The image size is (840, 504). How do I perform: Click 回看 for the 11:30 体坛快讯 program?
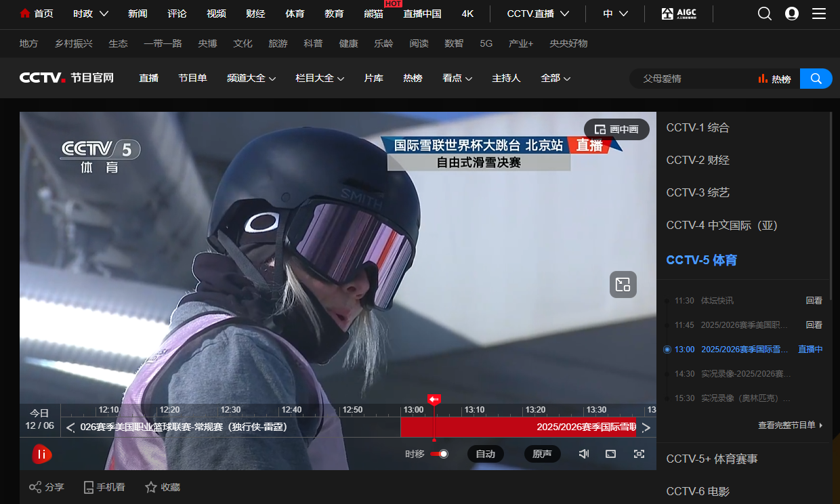click(814, 300)
